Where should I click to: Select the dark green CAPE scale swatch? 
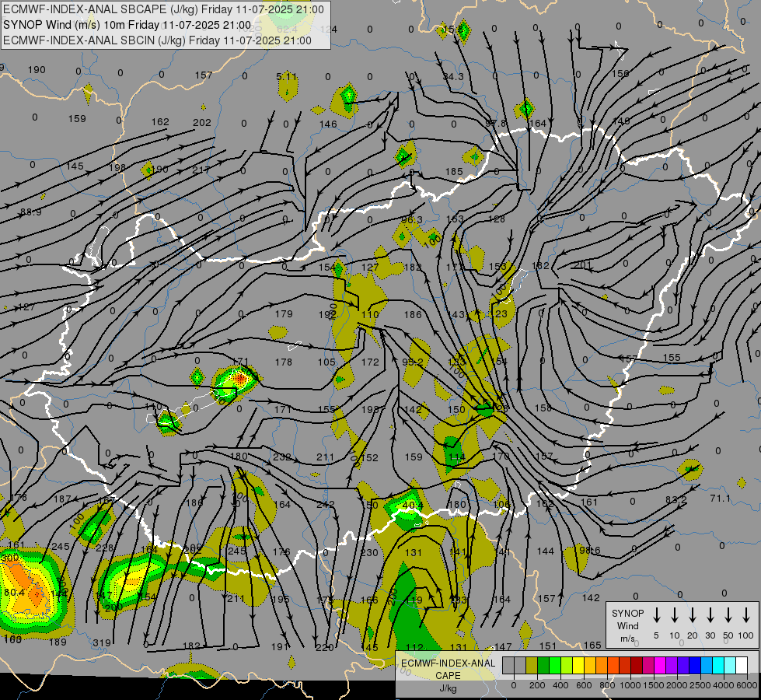(x=543, y=665)
